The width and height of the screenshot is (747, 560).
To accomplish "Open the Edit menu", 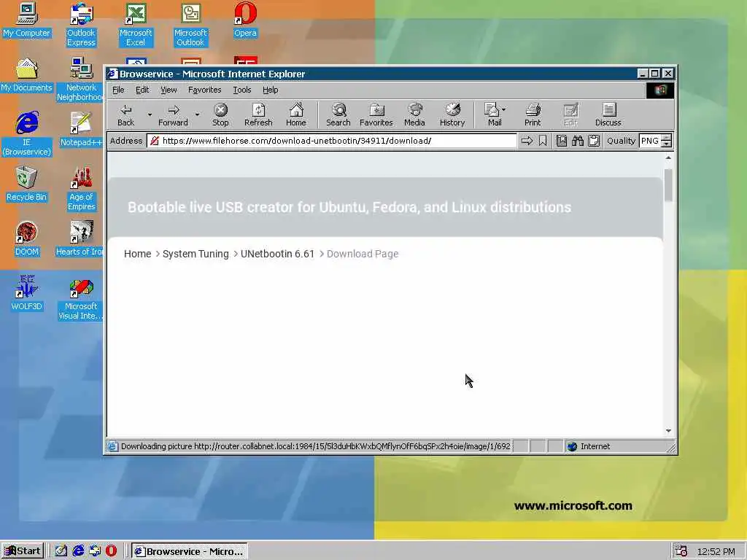I will pos(142,90).
